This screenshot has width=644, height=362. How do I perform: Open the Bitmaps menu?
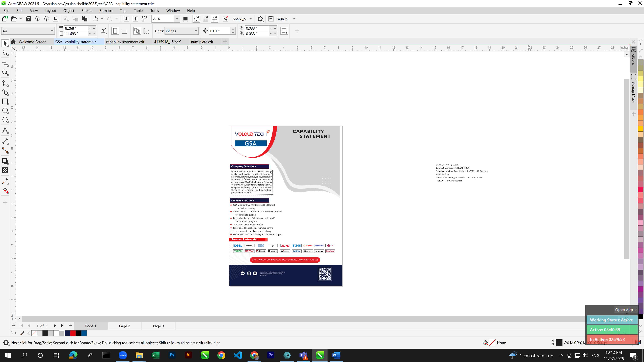pos(106,11)
